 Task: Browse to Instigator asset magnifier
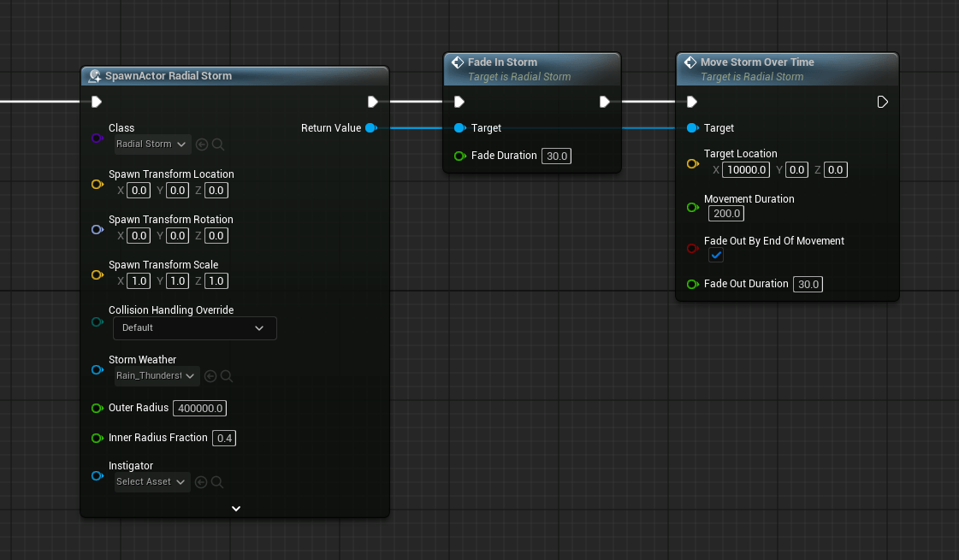point(216,482)
